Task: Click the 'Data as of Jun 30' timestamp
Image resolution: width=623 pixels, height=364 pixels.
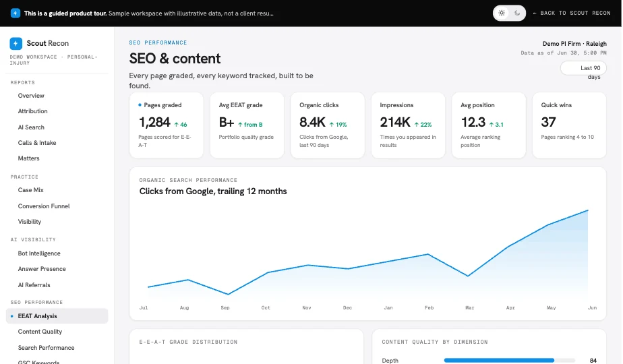Action: click(x=564, y=53)
